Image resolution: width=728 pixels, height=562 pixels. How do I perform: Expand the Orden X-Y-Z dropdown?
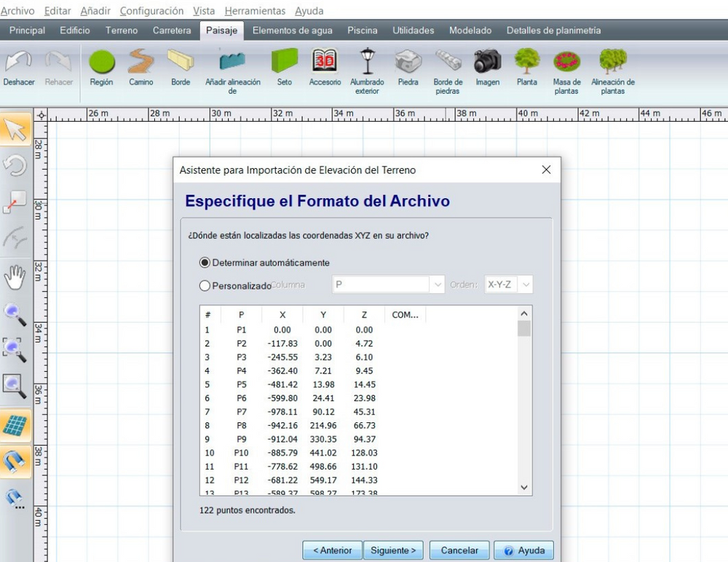(507, 285)
